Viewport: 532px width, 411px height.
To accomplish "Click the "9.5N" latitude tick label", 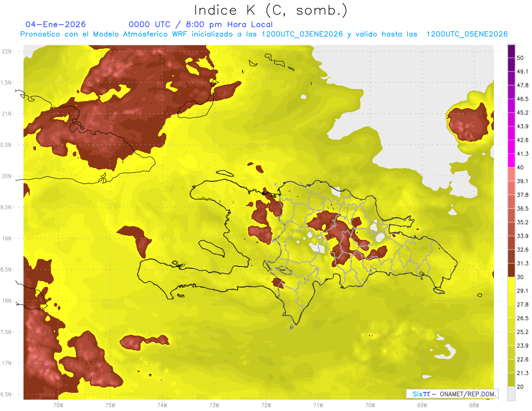I will click(x=7, y=207).
